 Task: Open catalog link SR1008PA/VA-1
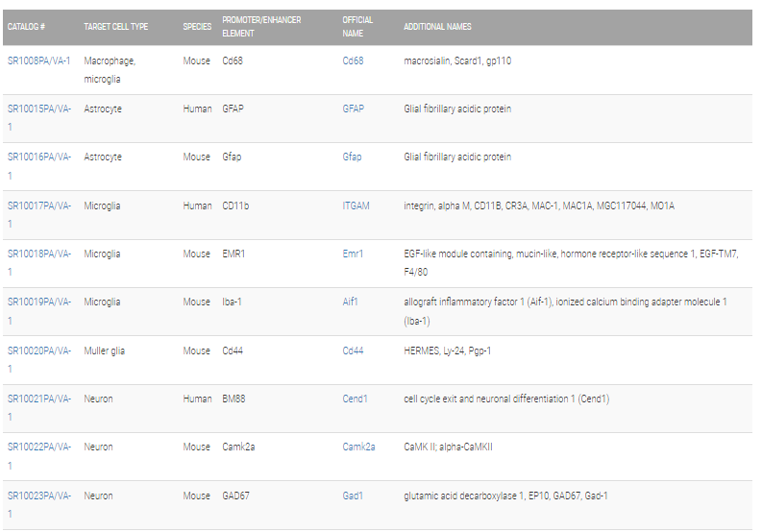(x=38, y=61)
